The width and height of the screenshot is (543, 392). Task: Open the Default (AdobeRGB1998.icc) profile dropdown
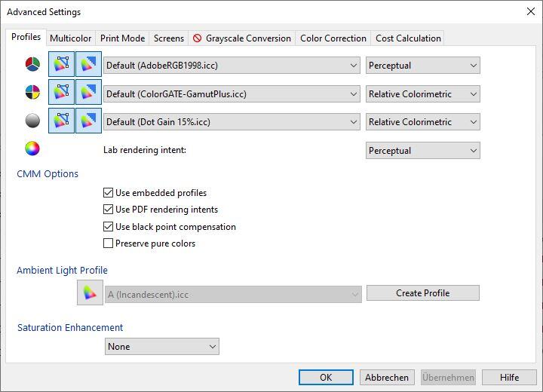click(232, 66)
